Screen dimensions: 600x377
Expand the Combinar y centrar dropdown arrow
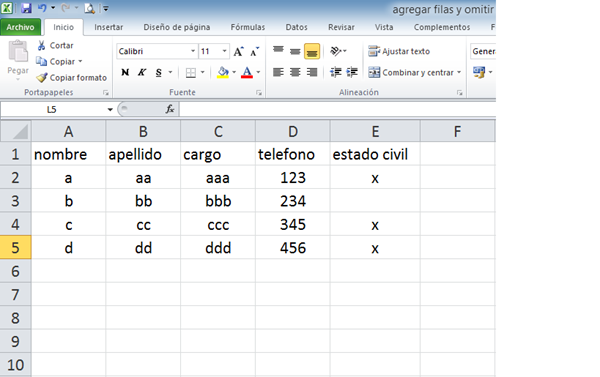coord(459,72)
